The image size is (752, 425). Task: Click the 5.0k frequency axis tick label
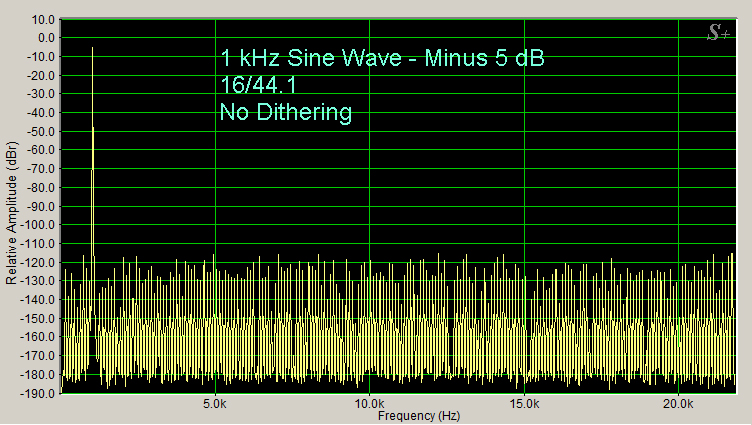pos(215,402)
